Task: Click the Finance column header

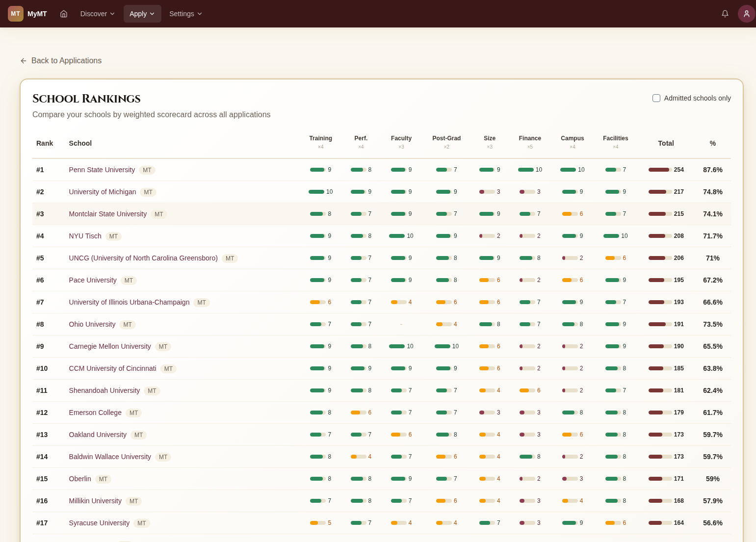Action: (530, 138)
